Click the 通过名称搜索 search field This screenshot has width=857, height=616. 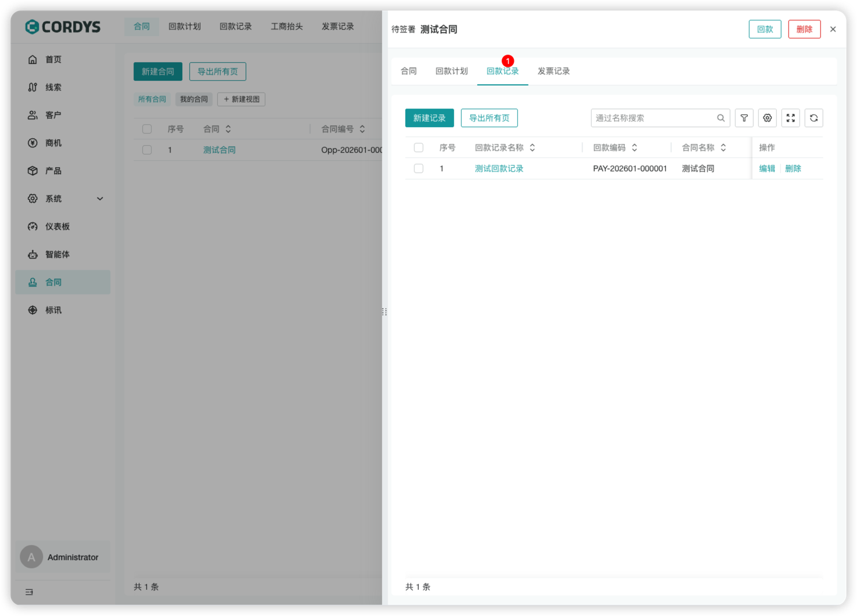tap(653, 118)
